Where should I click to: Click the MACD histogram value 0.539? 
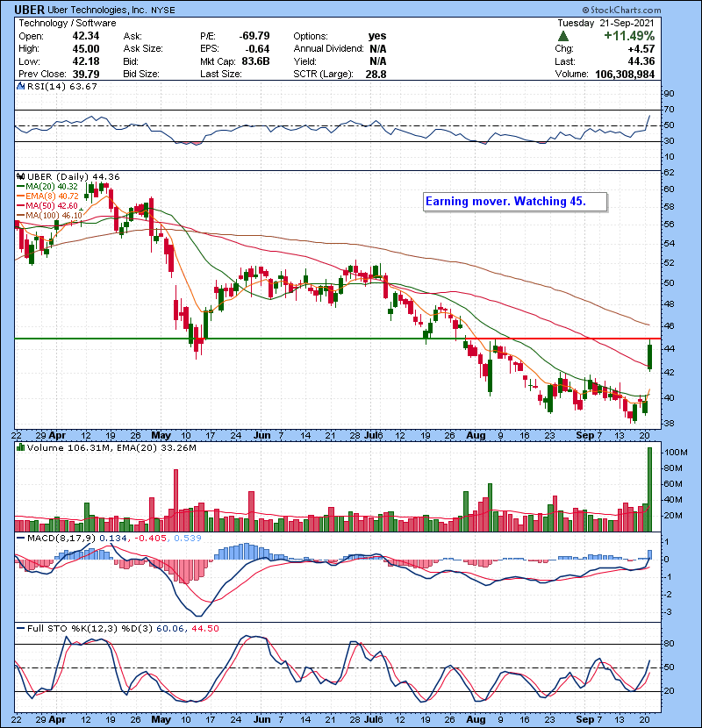pyautogui.click(x=188, y=539)
